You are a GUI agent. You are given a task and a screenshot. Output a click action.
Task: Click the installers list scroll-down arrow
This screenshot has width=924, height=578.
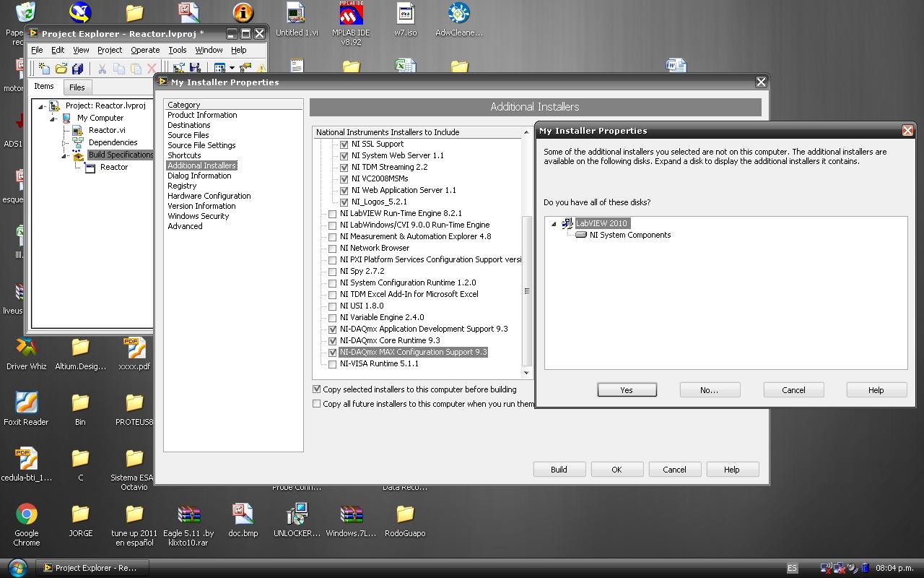click(526, 373)
